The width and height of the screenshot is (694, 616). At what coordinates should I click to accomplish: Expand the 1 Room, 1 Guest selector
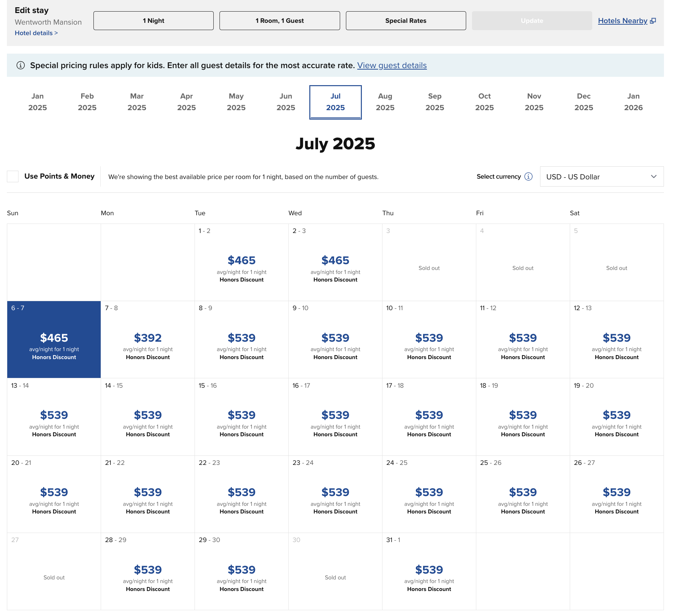[279, 21]
